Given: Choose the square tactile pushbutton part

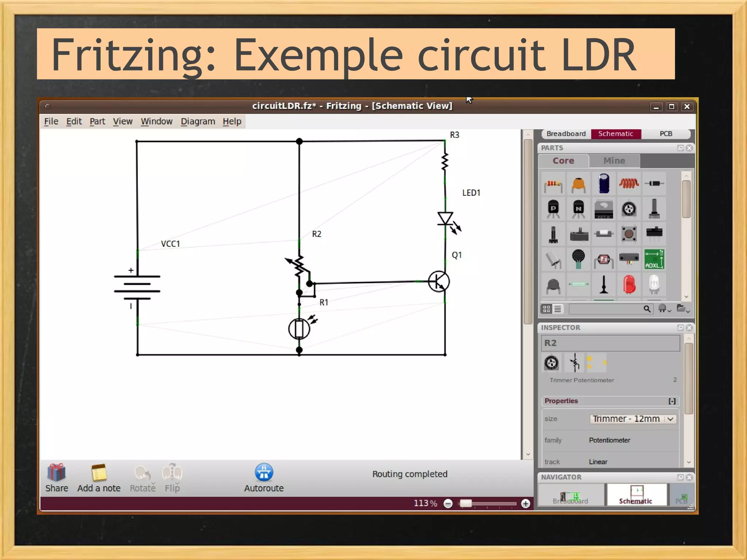Looking at the screenshot, I should click(x=629, y=234).
